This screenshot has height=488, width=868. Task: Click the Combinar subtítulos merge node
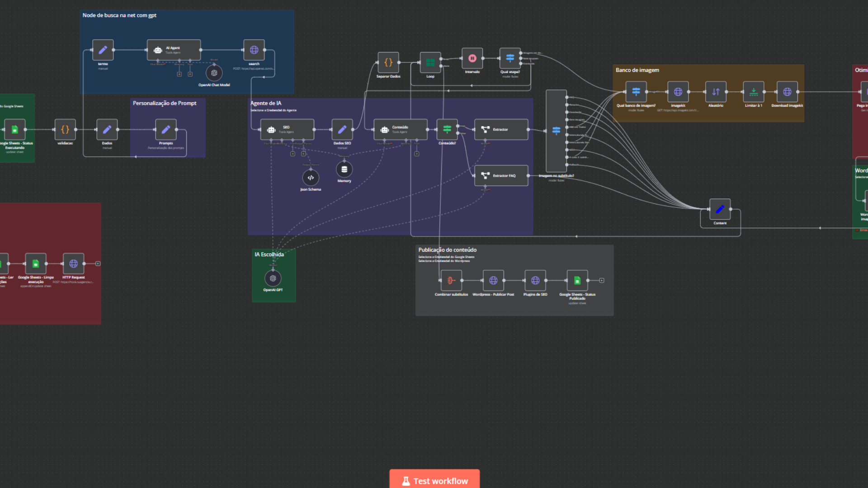(x=451, y=281)
